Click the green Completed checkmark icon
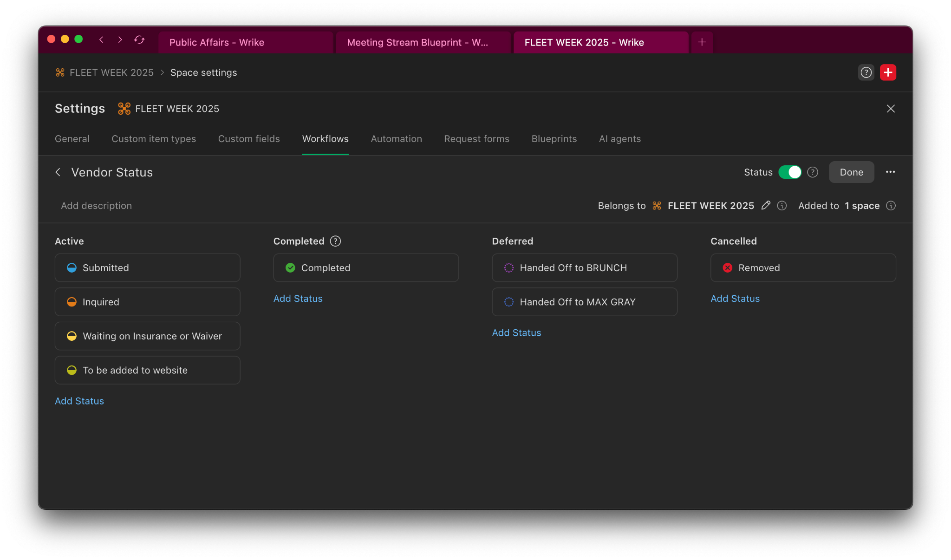Image resolution: width=951 pixels, height=560 pixels. pyautogui.click(x=290, y=268)
